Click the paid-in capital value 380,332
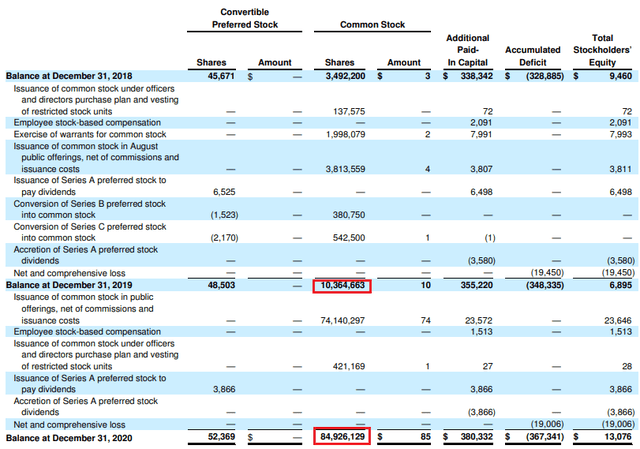Viewport: 640px width, 449px height. click(476, 437)
